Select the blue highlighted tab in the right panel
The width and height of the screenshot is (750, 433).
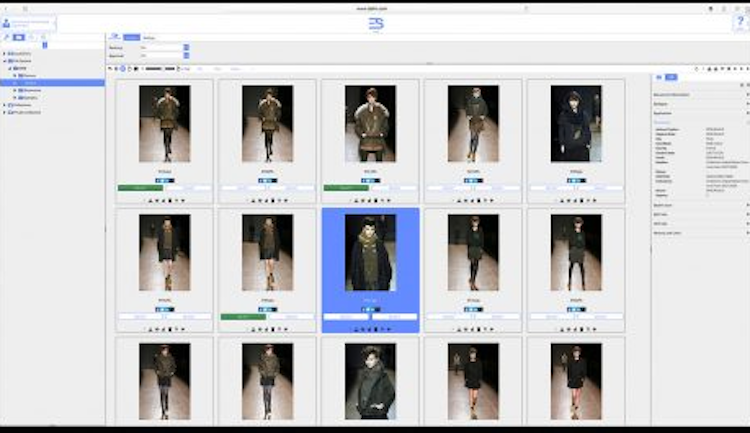[x=671, y=77]
